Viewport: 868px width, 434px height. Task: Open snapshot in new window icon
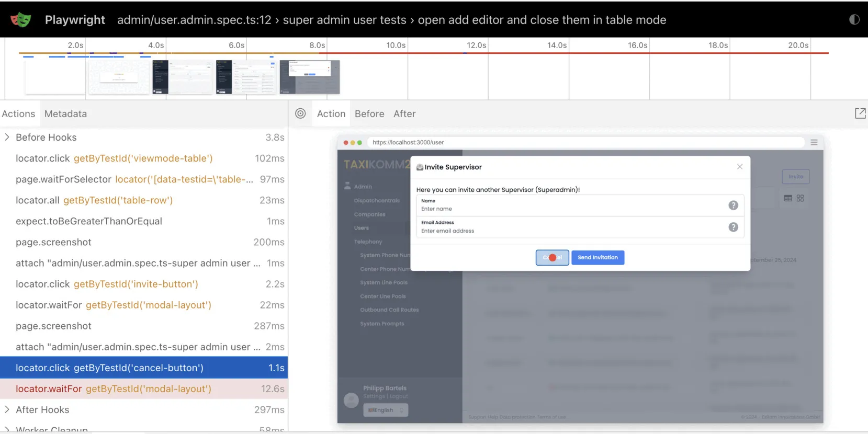tap(860, 113)
